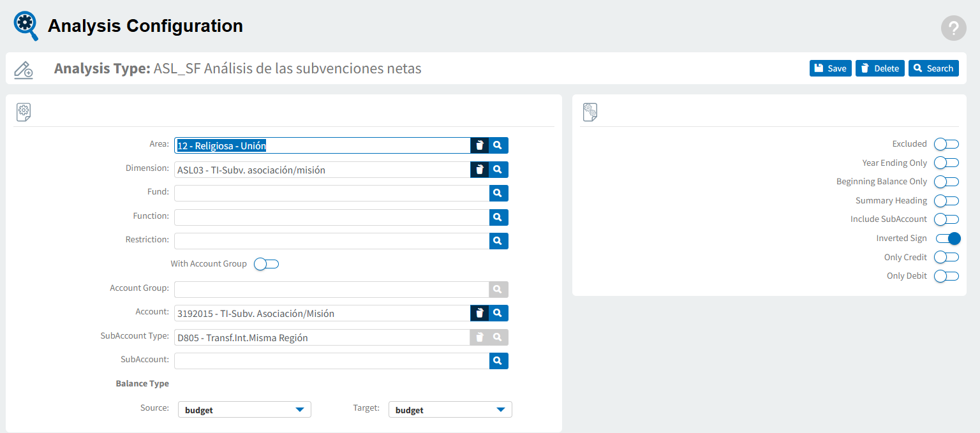Click the SubAccount Type trash icon
Screen dimensions: 980x433
480,337
